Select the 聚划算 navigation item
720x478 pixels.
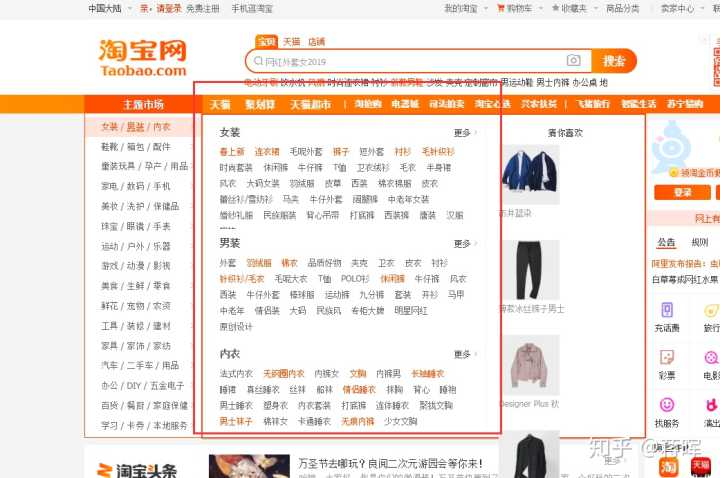click(x=260, y=104)
